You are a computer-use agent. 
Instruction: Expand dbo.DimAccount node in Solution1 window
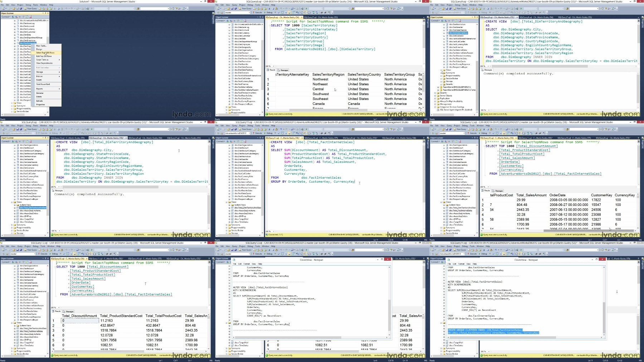pos(15,26)
